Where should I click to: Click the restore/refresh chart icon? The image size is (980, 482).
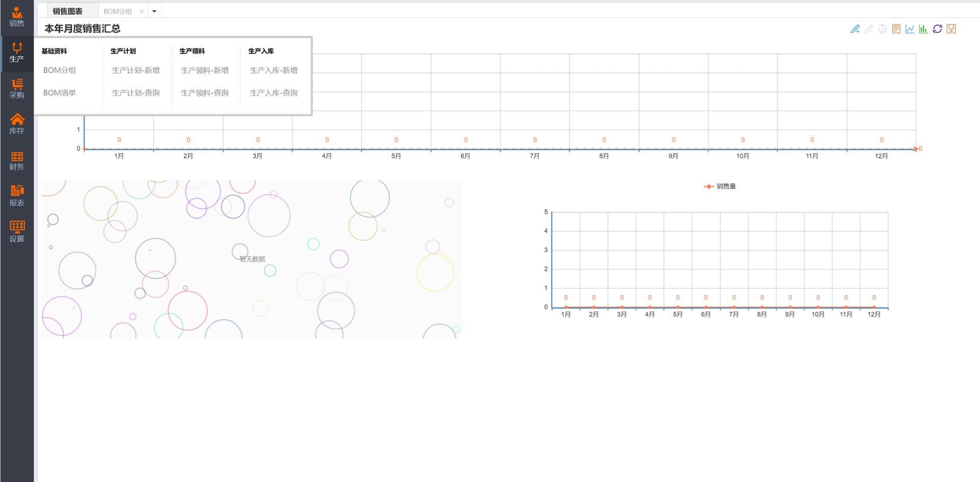pos(938,29)
